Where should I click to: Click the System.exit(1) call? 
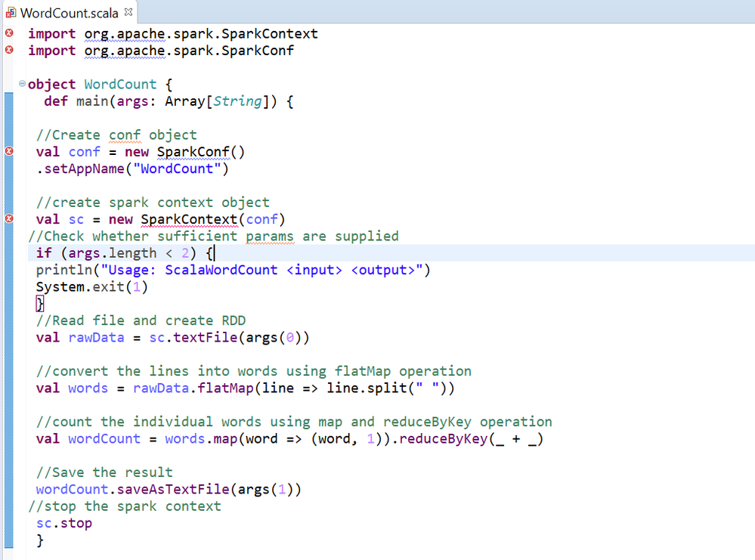click(92, 287)
